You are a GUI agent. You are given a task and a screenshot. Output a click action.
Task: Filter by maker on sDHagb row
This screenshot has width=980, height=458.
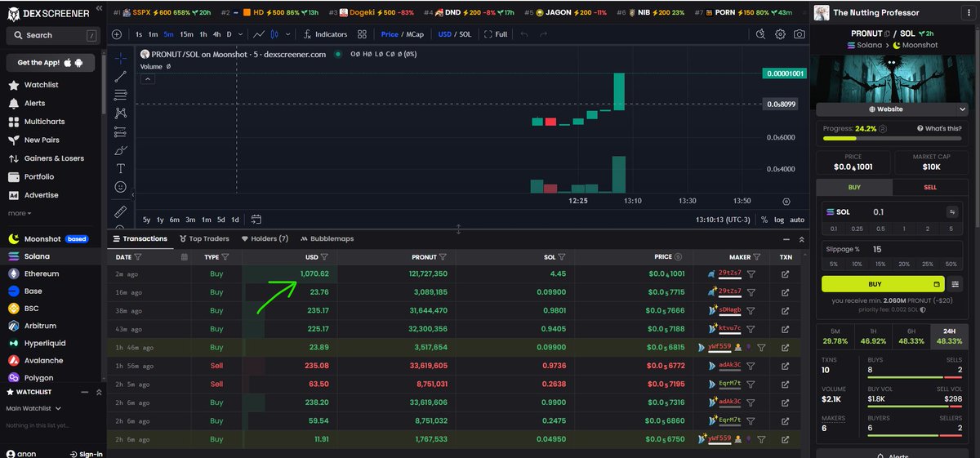pyautogui.click(x=751, y=310)
